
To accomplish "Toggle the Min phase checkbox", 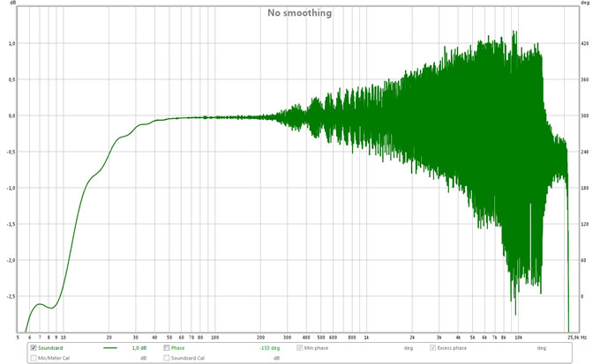I will click(x=299, y=348).
